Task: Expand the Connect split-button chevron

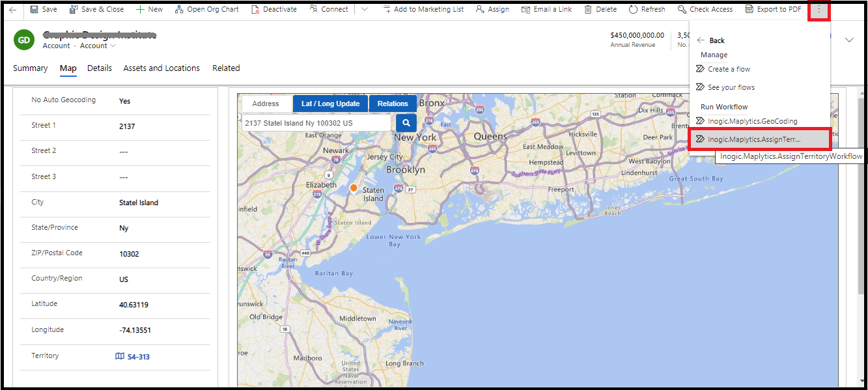Action: point(364,9)
